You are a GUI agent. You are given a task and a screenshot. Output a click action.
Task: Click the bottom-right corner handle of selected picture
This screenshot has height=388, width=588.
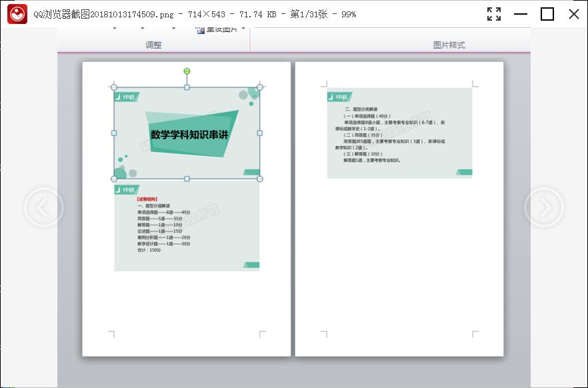(x=259, y=179)
